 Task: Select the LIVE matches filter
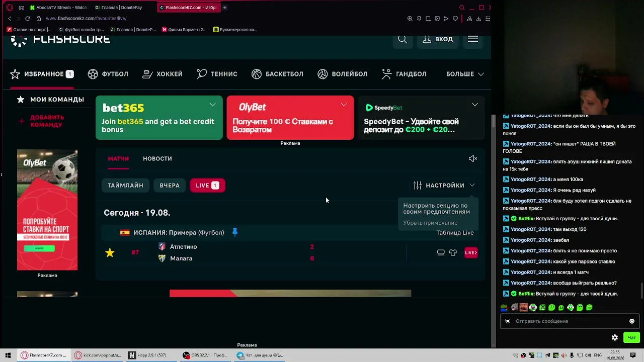207,186
